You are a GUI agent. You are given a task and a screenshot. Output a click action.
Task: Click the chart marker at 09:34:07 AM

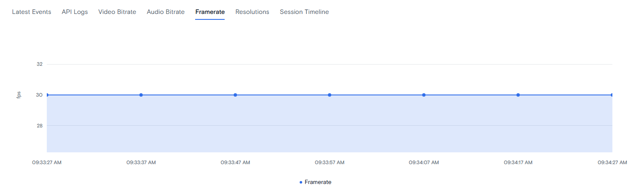point(424,95)
